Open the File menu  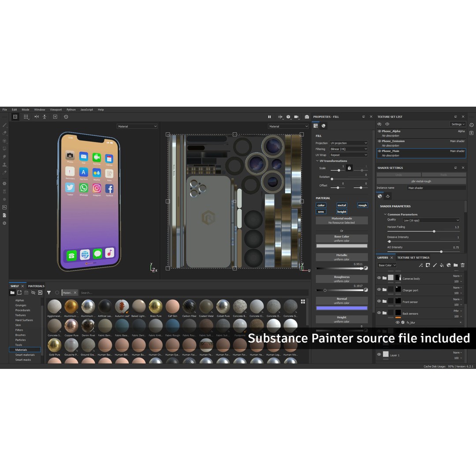(x=4, y=110)
